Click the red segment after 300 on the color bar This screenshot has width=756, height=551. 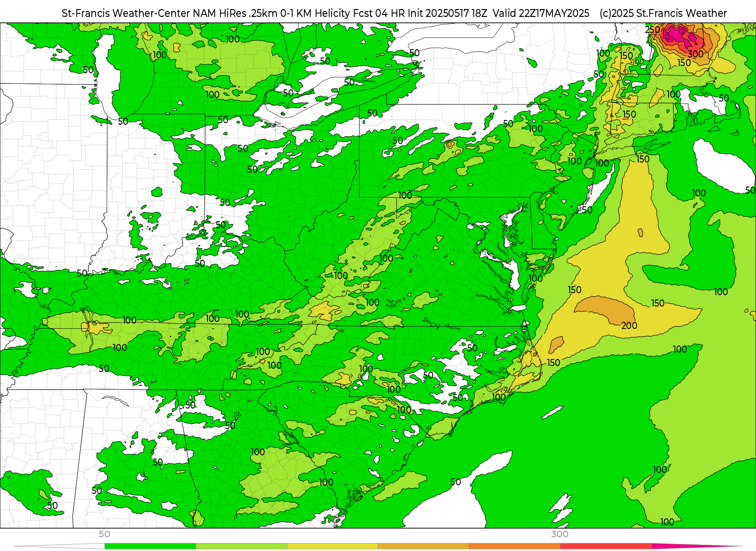[606, 546]
